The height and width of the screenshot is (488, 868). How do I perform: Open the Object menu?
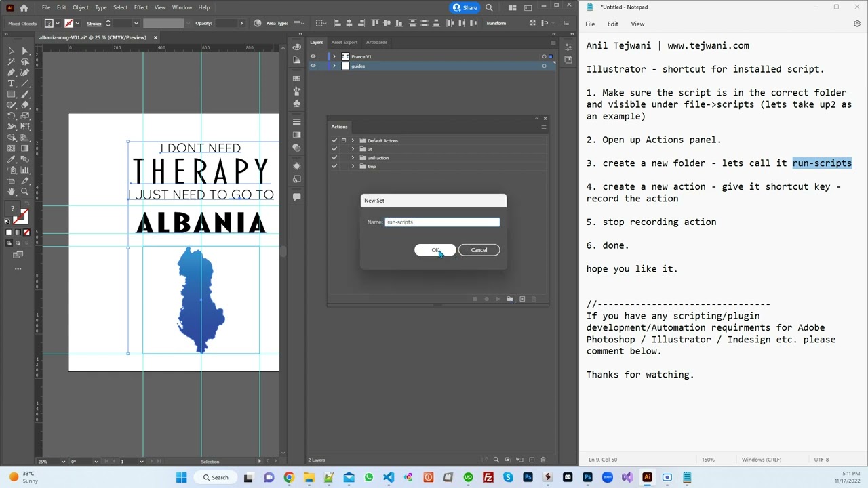[x=81, y=7]
